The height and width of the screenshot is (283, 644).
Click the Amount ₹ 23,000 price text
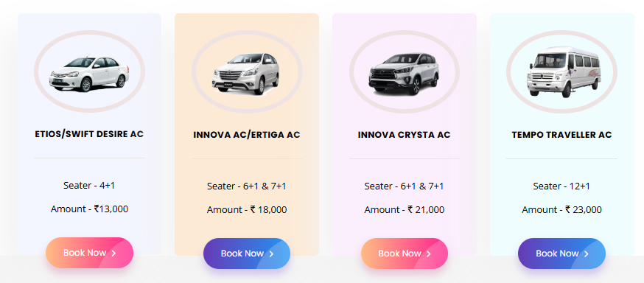pyautogui.click(x=562, y=210)
